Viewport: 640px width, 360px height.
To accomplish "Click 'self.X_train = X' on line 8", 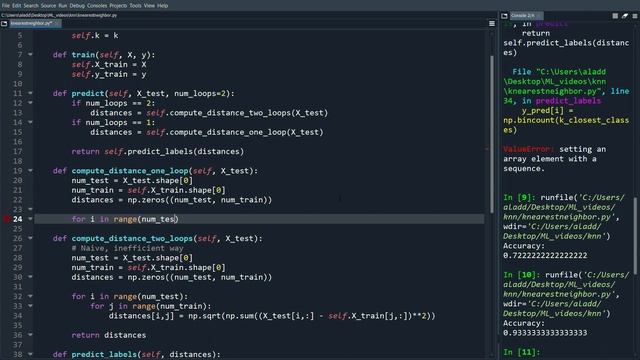I will pos(109,64).
